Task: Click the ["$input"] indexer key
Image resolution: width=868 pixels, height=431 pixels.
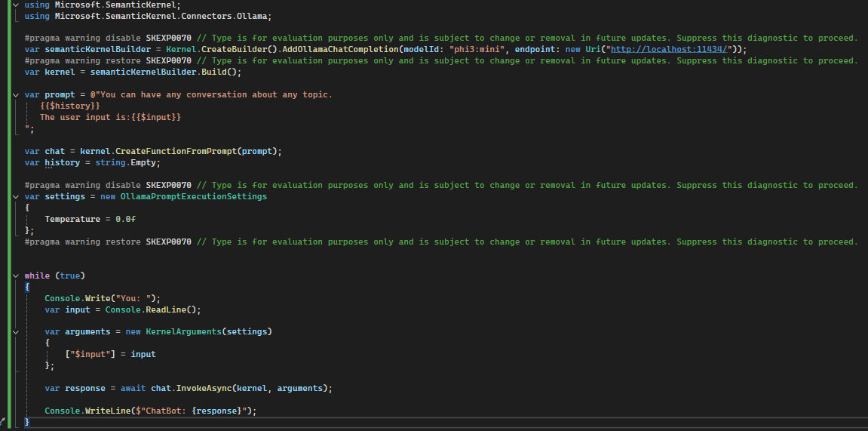Action: click(90, 355)
